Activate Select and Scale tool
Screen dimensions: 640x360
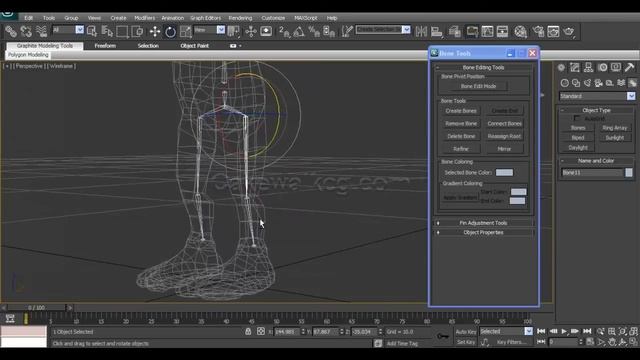coord(185,31)
